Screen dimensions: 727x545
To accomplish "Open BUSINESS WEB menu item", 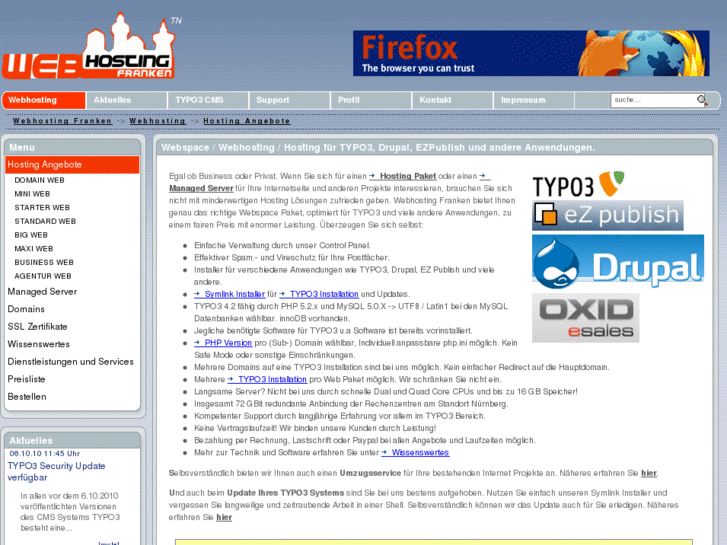I will coord(44,262).
